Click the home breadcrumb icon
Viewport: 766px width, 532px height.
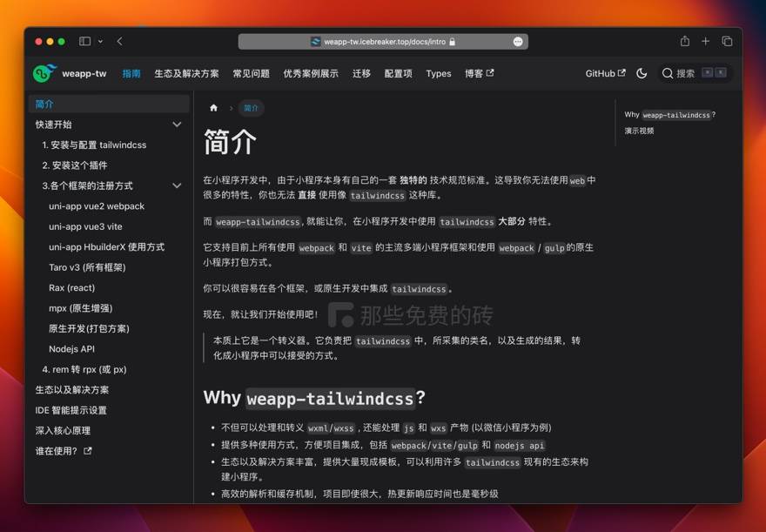[x=212, y=108]
